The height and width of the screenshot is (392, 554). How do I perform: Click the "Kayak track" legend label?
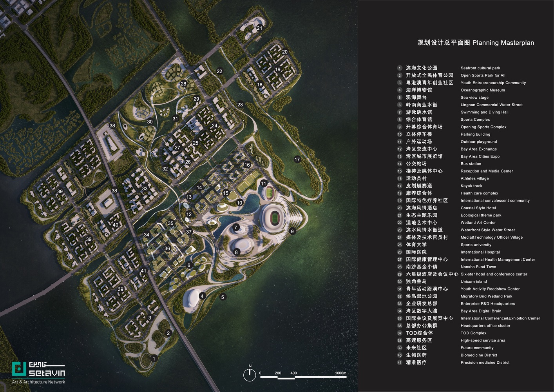tap(471, 186)
